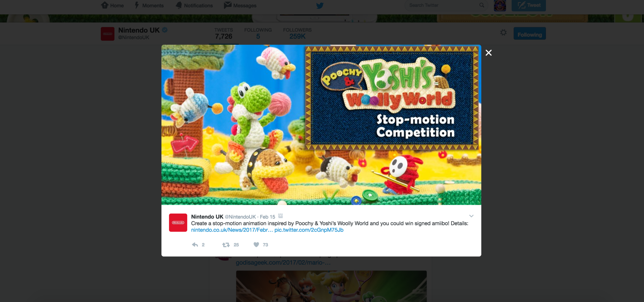The image size is (644, 302).
Task: View the Followers 259K count
Action: tap(297, 33)
